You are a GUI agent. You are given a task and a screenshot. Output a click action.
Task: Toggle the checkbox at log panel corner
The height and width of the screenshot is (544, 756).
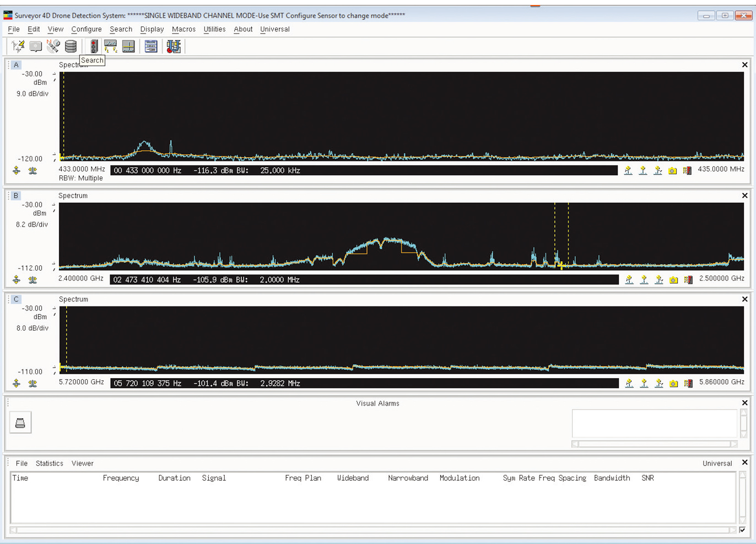[x=742, y=530]
